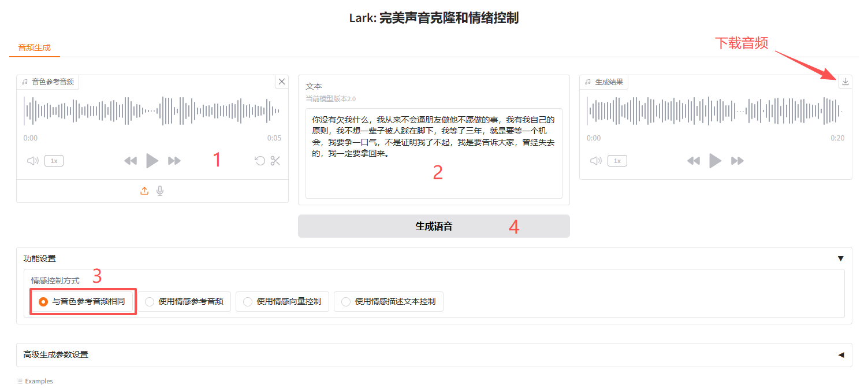Click the 0:05 duration of reference audio

(x=274, y=138)
